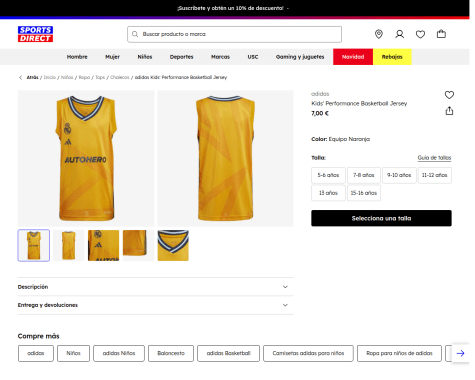Click the Selecciona una talla button
This screenshot has width=475, height=380.
coord(381,218)
